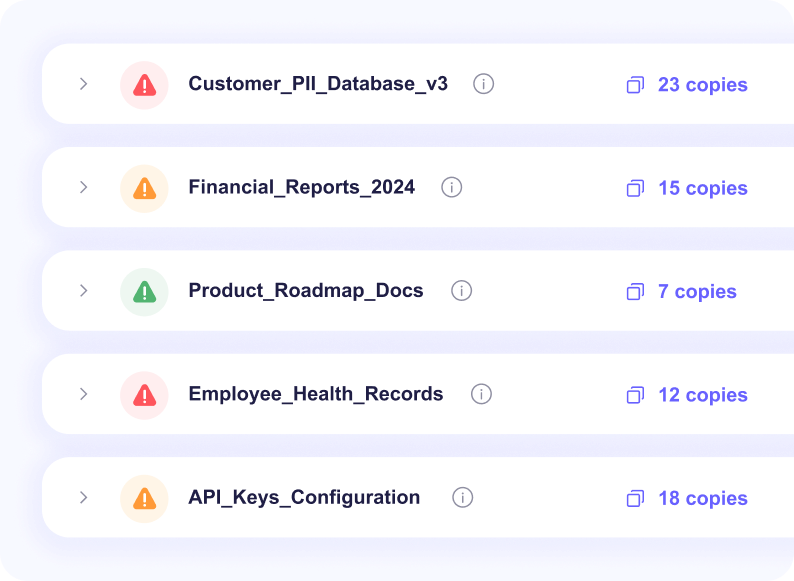Expand the Financial_Reports_2024 row chevron
The height and width of the screenshot is (581, 794).
(84, 187)
